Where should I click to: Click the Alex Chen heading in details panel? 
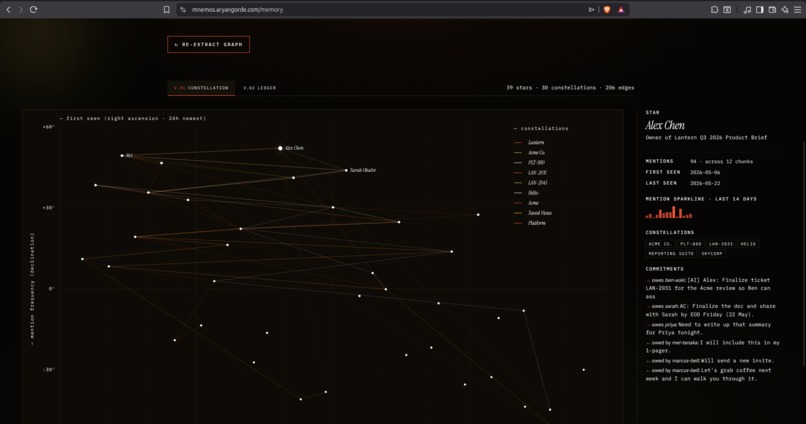click(665, 125)
